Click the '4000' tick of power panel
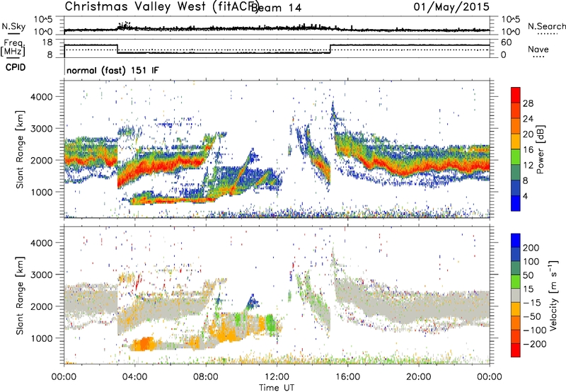Image resolution: width=566 pixels, height=392 pixels. coord(42,97)
